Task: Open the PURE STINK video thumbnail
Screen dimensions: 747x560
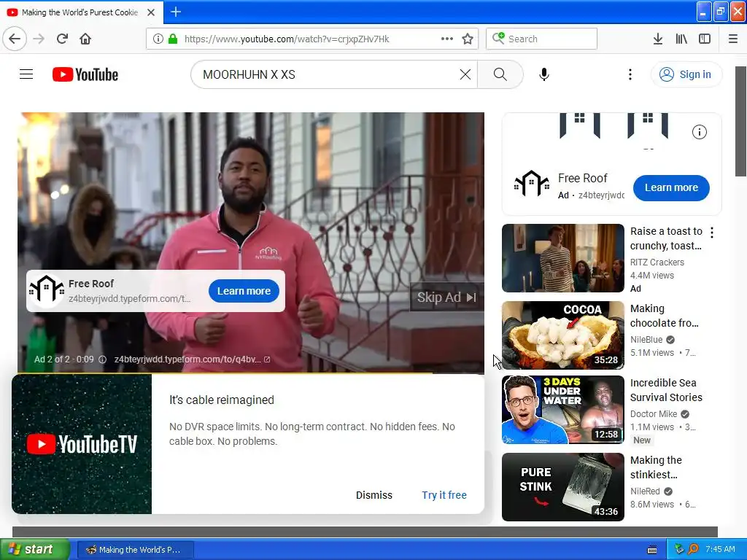Action: pos(562,486)
